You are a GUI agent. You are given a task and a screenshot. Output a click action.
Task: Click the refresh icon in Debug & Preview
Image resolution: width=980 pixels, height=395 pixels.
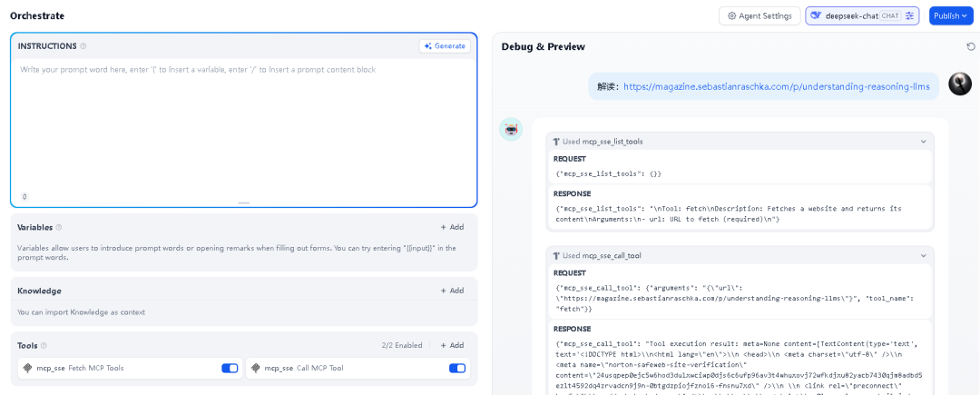[x=970, y=47]
